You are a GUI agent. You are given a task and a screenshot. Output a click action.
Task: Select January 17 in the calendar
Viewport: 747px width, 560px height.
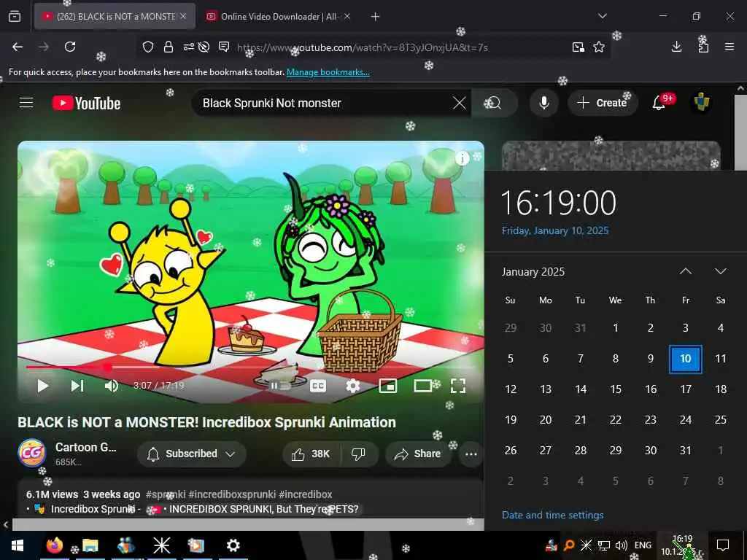coord(686,389)
